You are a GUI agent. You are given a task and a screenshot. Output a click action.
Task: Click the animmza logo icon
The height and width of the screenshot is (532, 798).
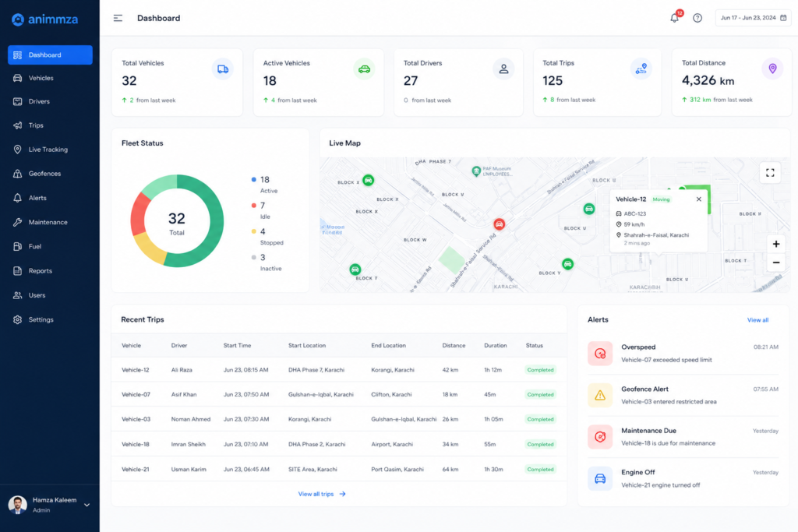tap(18, 19)
